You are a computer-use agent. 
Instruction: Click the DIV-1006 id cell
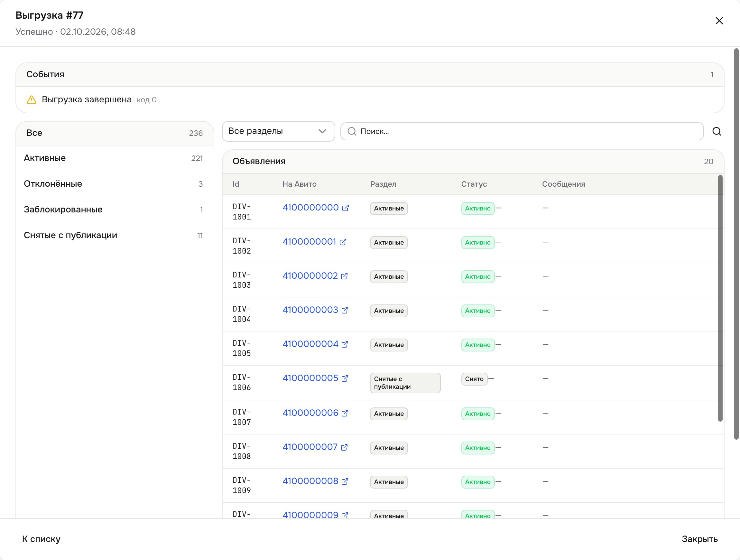pos(242,383)
